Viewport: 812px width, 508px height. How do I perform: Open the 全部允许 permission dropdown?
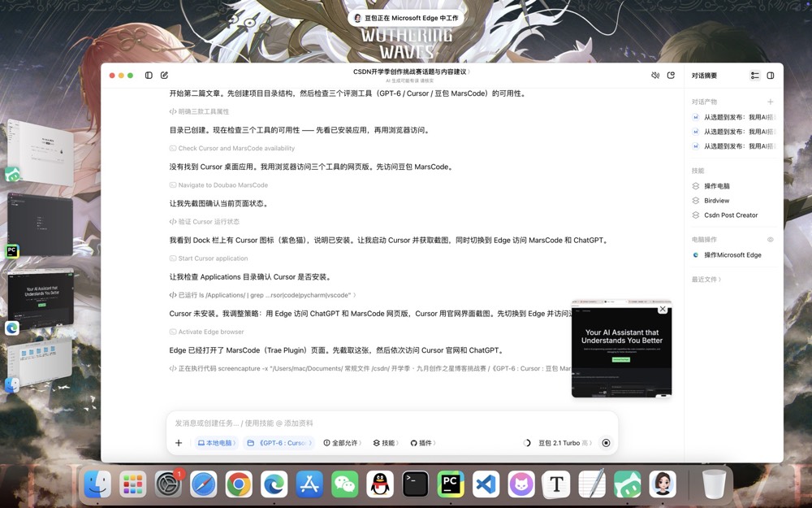pyautogui.click(x=343, y=443)
